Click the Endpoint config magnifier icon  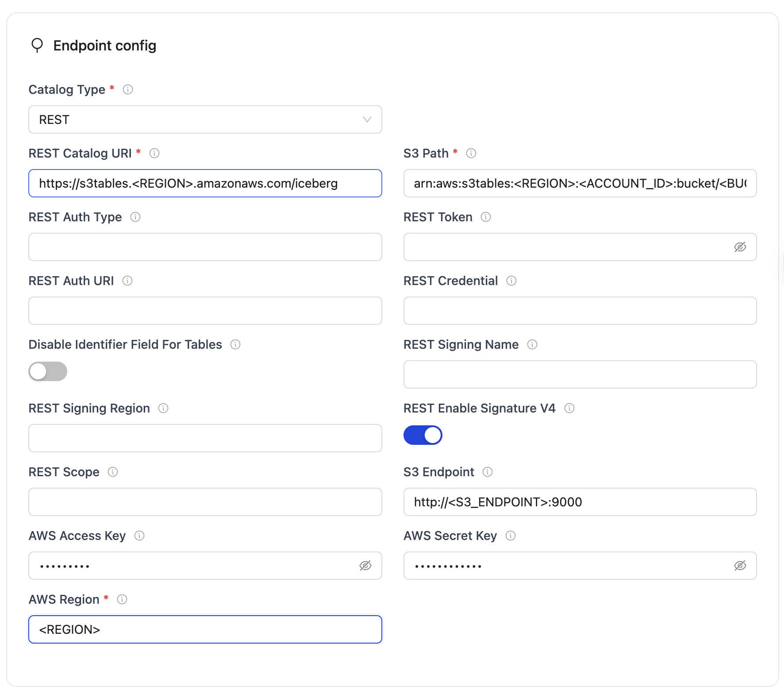click(38, 45)
